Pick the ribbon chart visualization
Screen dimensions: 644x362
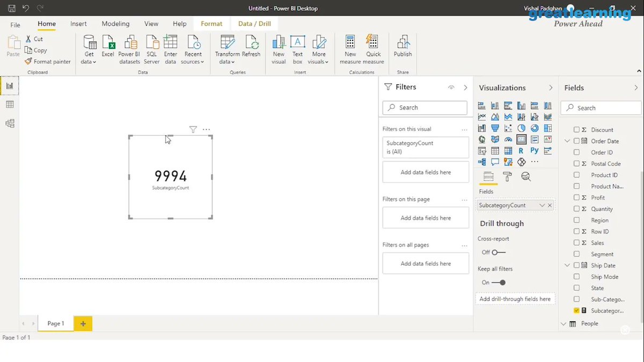[547, 117]
